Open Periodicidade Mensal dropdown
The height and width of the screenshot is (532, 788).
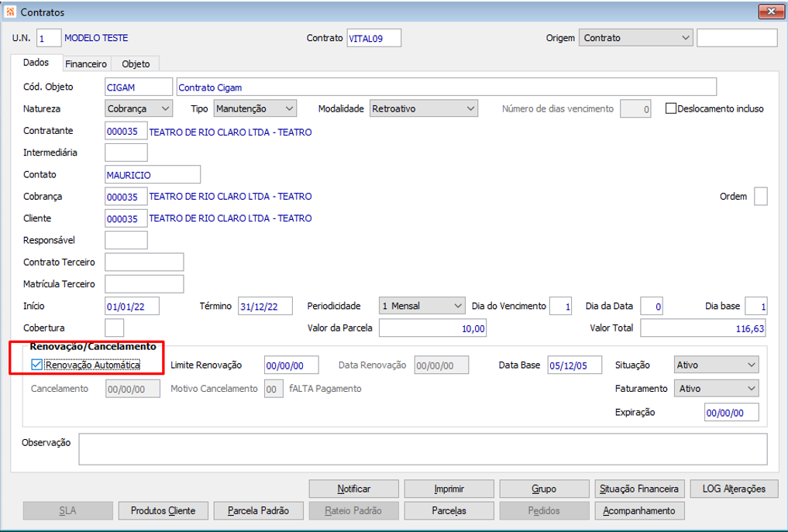click(x=422, y=306)
